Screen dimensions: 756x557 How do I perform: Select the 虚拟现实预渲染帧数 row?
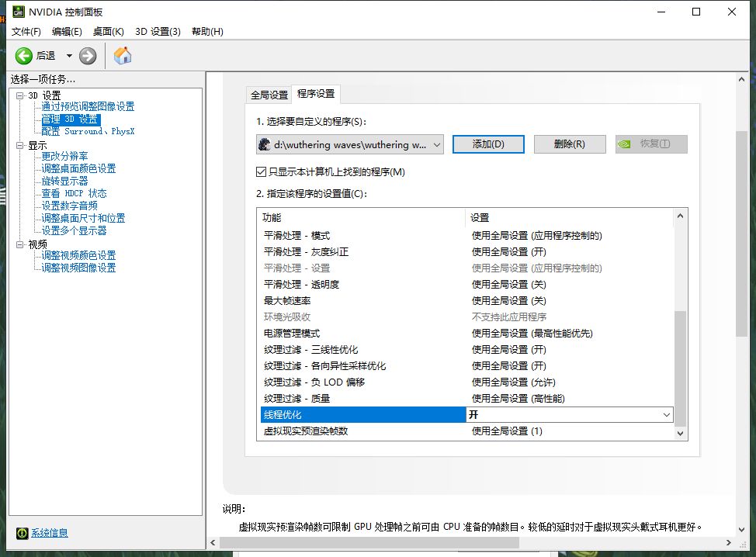465,431
